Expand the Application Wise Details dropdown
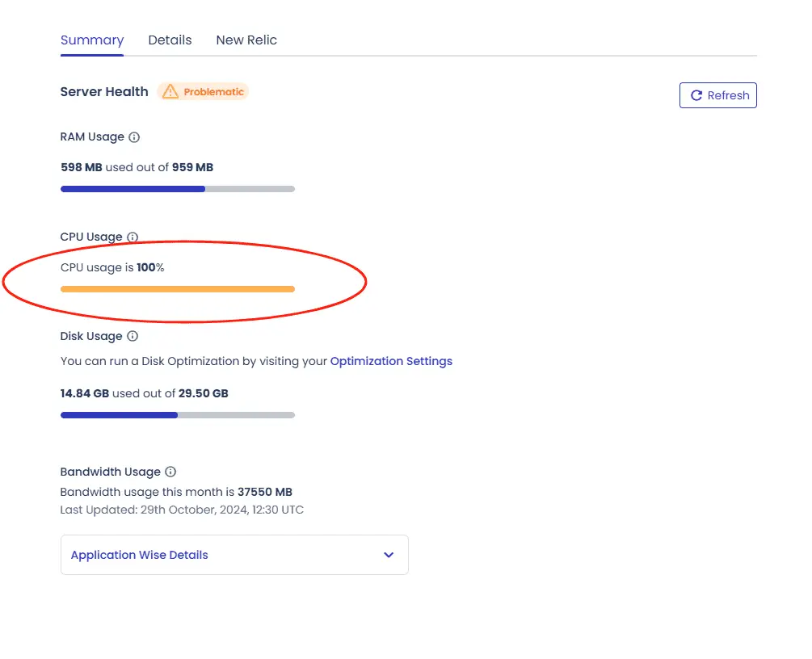Screen dimensions: 812x659 (x=234, y=555)
